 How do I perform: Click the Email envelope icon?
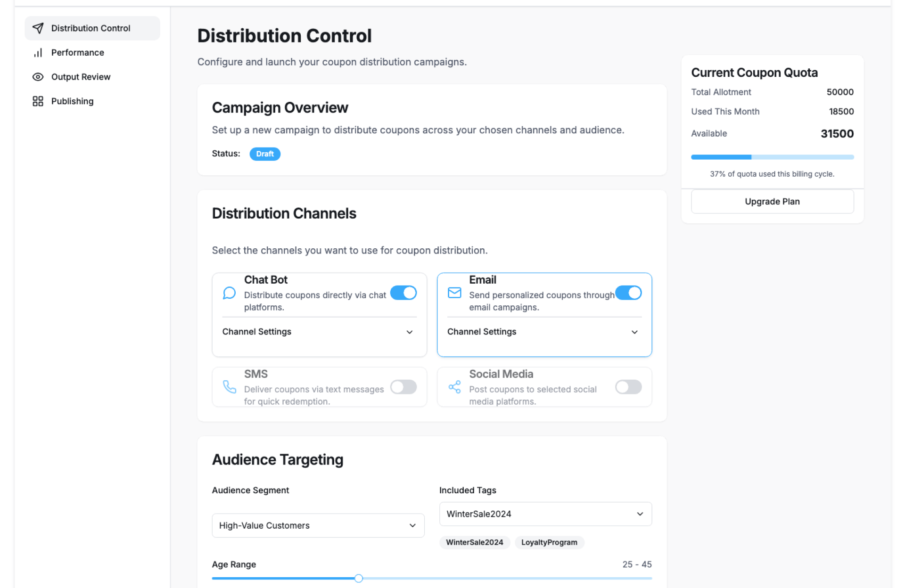[454, 293]
